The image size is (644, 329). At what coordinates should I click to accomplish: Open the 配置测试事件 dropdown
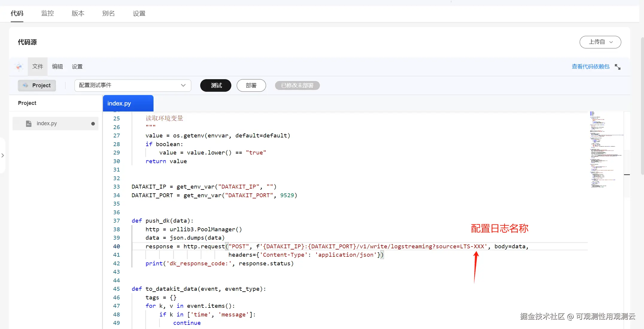pyautogui.click(x=133, y=85)
